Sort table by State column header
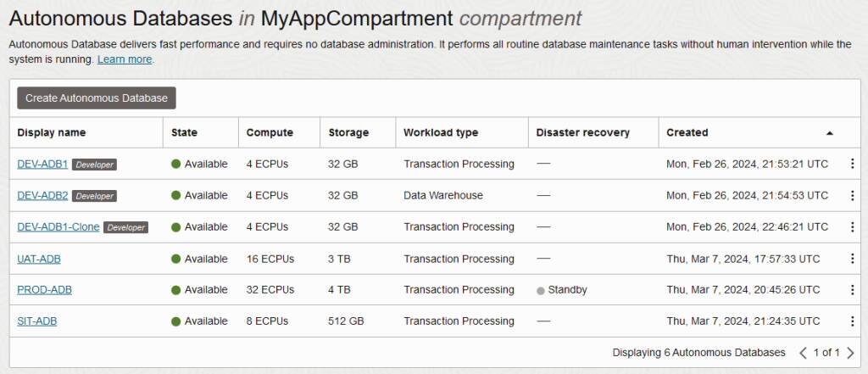Screen dimensions: 868x374 [x=184, y=133]
